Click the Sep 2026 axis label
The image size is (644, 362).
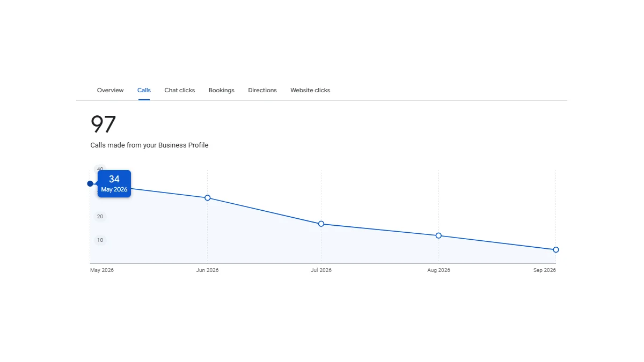pyautogui.click(x=545, y=270)
